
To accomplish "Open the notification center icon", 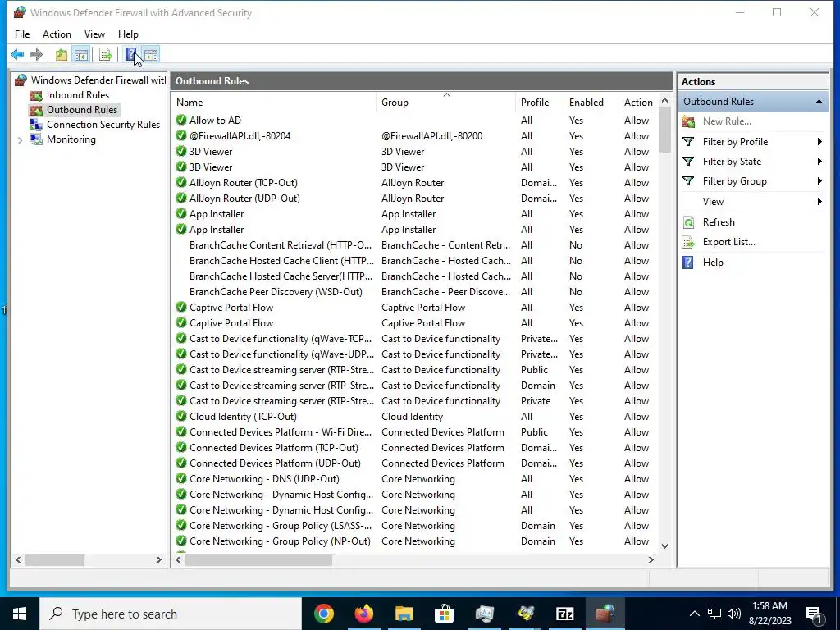I will coord(815,614).
